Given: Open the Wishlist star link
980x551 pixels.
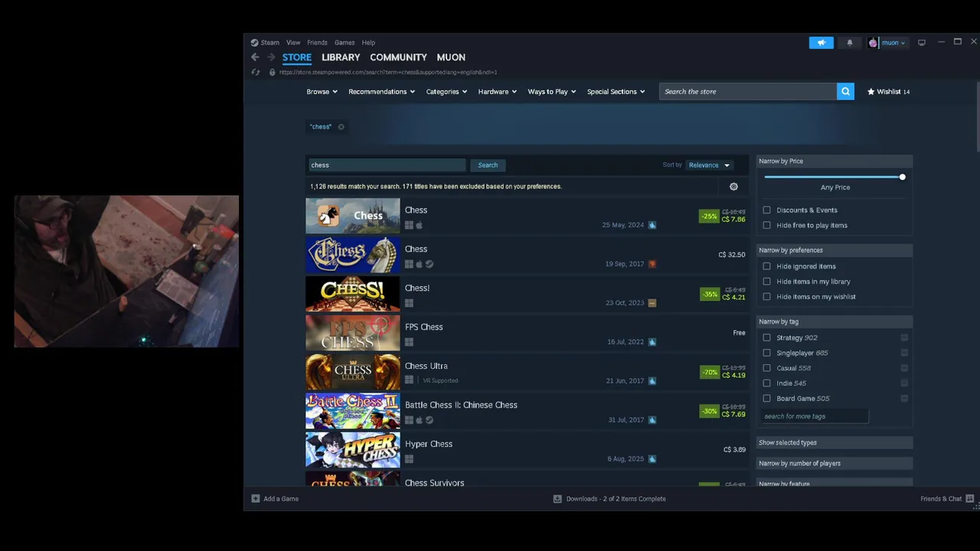Looking at the screenshot, I should pyautogui.click(x=888, y=92).
